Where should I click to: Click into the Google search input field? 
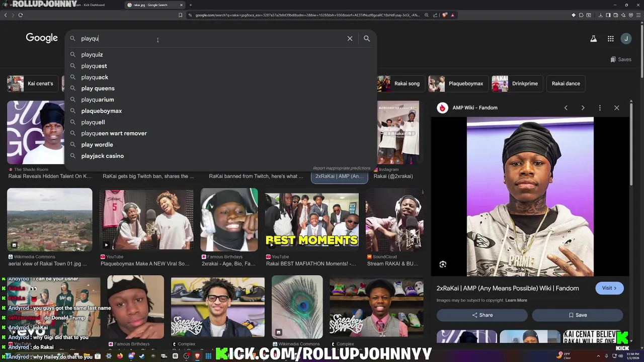tap(211, 39)
